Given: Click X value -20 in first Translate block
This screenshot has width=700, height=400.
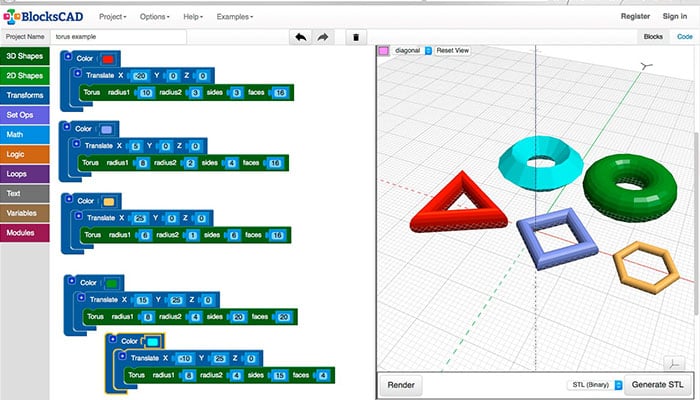Looking at the screenshot, I should pos(140,76).
